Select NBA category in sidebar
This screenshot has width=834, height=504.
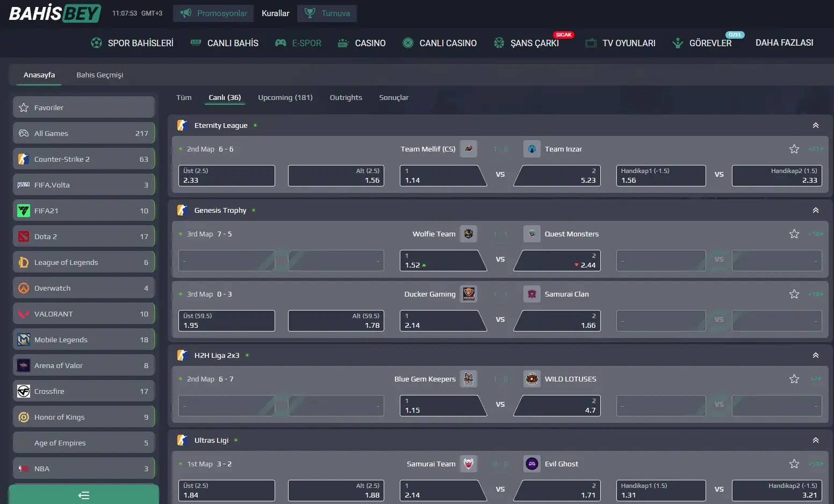coord(84,469)
